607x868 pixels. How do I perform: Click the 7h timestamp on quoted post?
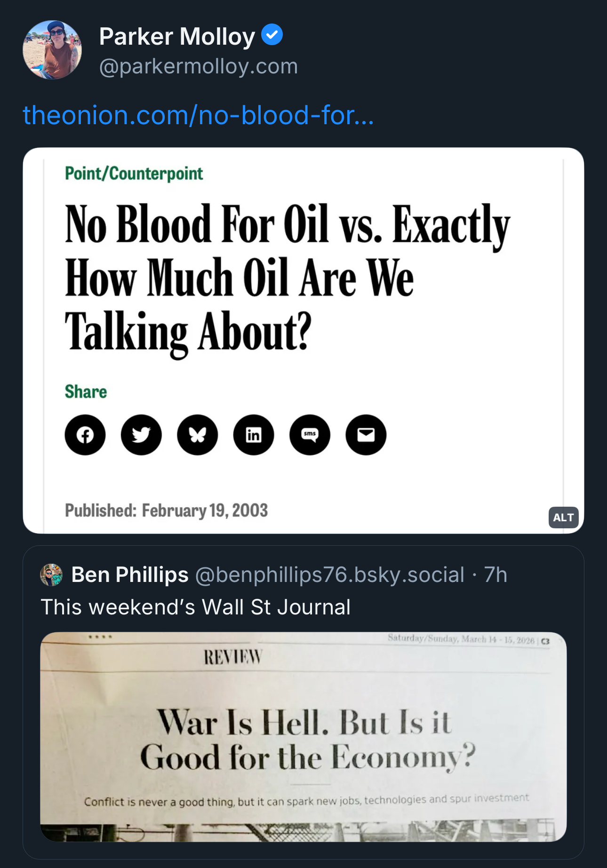pos(495,575)
